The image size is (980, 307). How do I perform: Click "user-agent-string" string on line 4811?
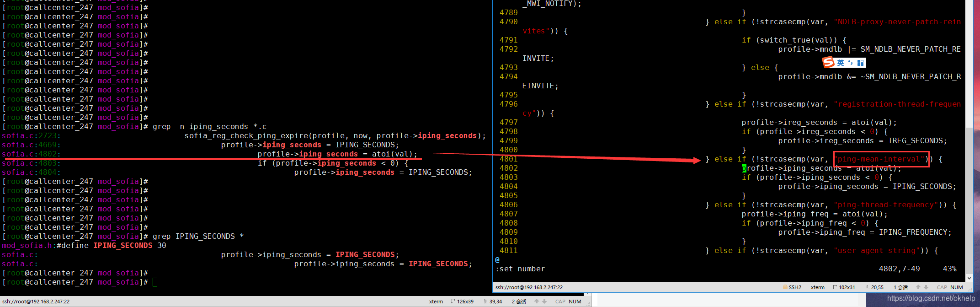tap(877, 251)
